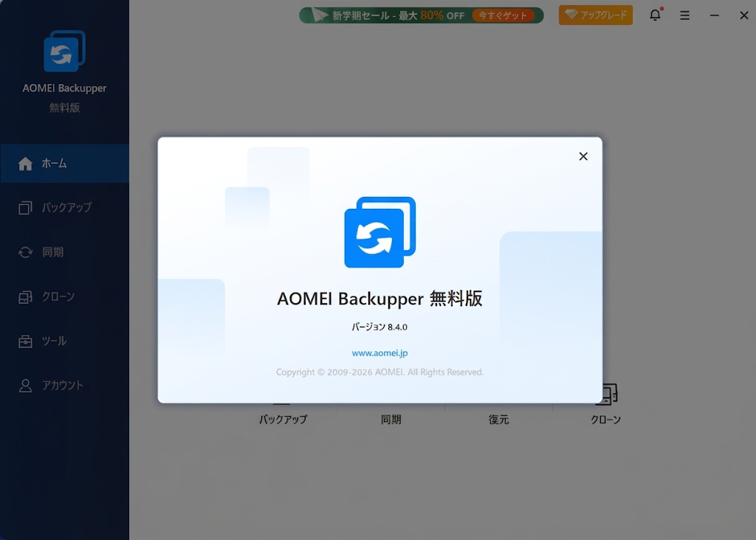Open the www.aomei.jp link
The height and width of the screenshot is (540, 756).
click(x=379, y=353)
